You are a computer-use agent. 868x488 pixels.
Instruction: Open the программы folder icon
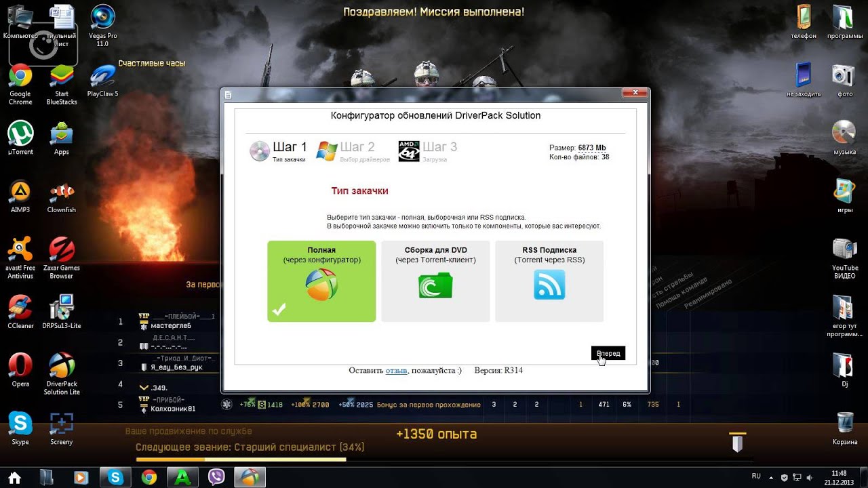(x=844, y=22)
